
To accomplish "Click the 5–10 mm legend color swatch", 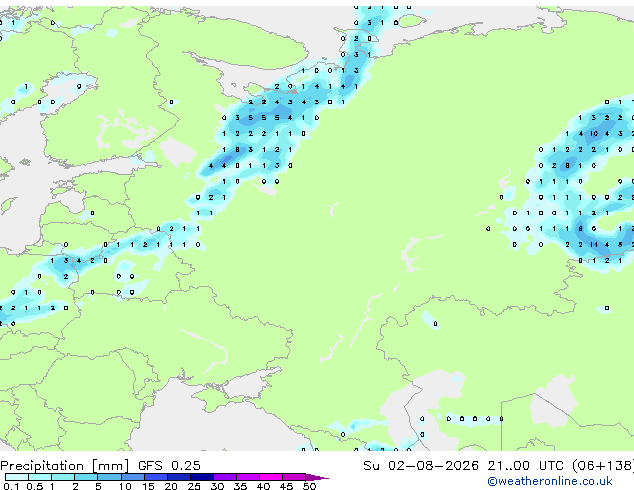I will click(109, 477).
